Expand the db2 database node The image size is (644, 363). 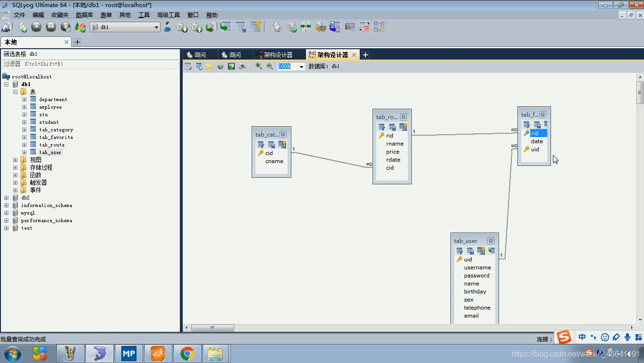point(6,198)
